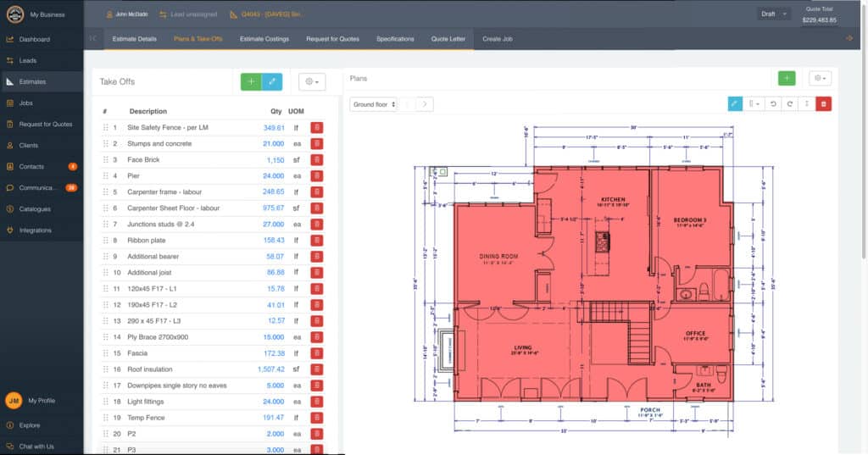Viewport: 868px width, 455px height.
Task: Click the My Business logo
Action: coord(15,14)
